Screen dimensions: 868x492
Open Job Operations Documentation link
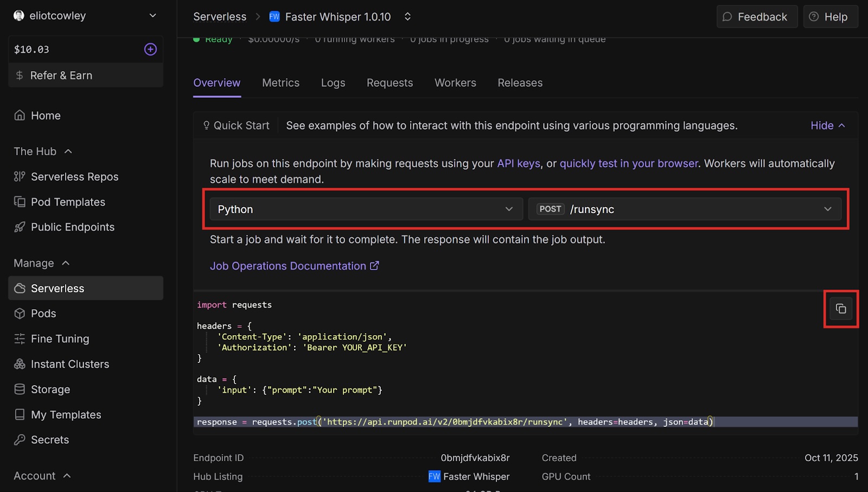coord(295,266)
